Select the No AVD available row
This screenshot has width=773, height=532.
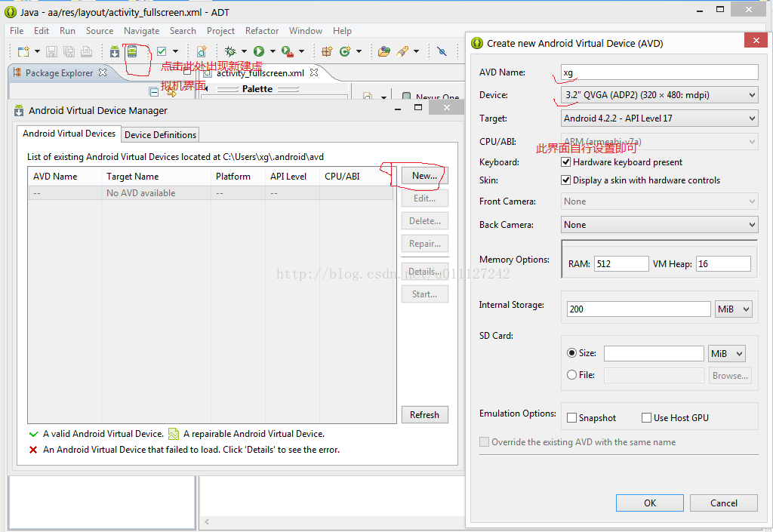point(211,192)
